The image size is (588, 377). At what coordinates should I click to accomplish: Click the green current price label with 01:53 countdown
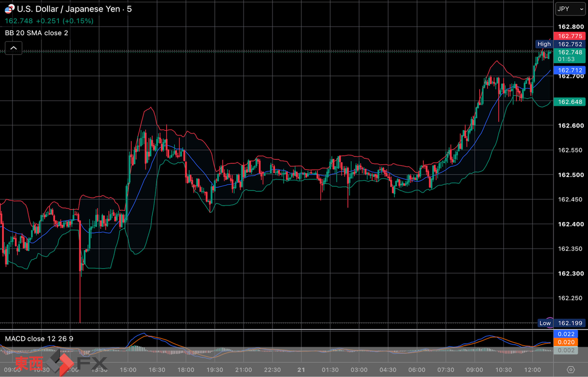pyautogui.click(x=569, y=55)
